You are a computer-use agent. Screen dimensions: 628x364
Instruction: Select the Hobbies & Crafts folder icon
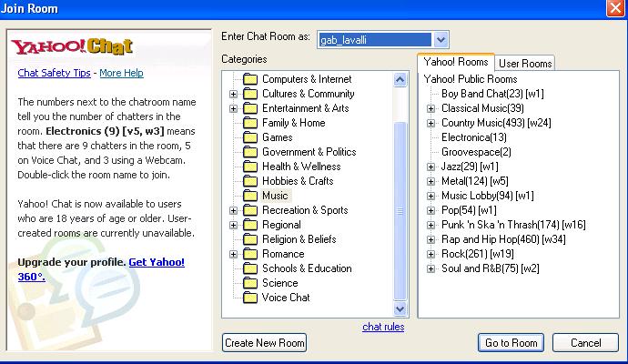click(x=250, y=181)
